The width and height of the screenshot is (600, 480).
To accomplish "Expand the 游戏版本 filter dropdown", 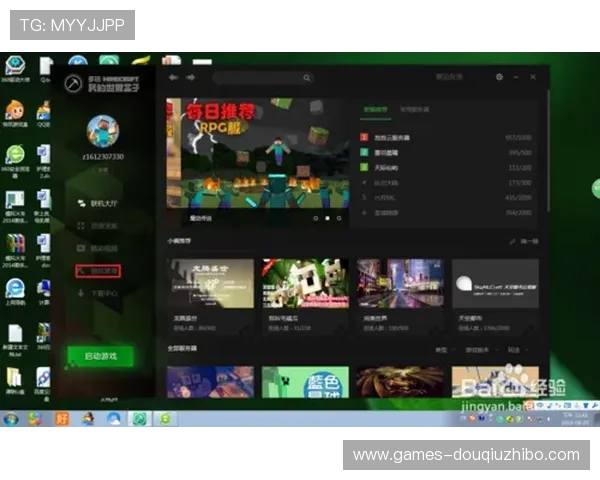I will coord(481,350).
